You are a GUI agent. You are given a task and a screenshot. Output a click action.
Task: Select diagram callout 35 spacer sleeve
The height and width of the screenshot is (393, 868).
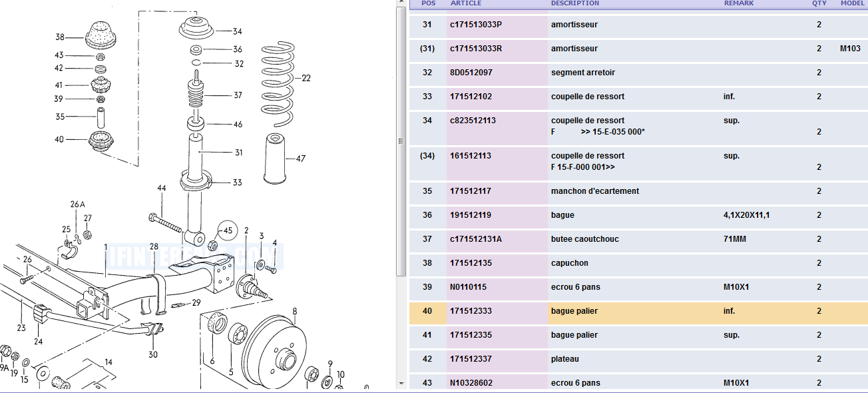pos(60,117)
